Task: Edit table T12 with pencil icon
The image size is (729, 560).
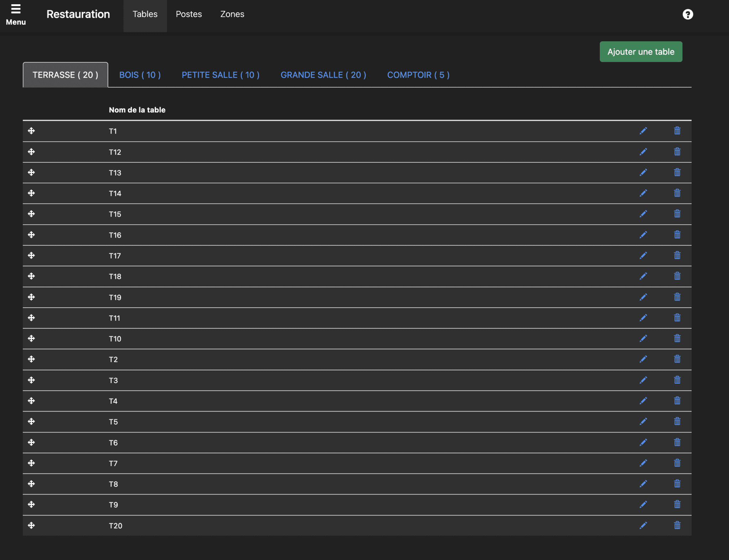Action: pyautogui.click(x=643, y=152)
